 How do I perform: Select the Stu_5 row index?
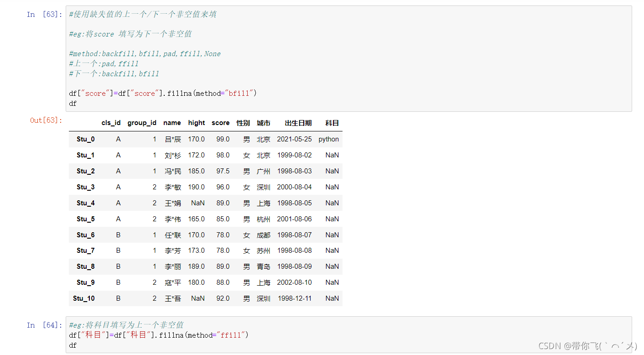pos(86,219)
